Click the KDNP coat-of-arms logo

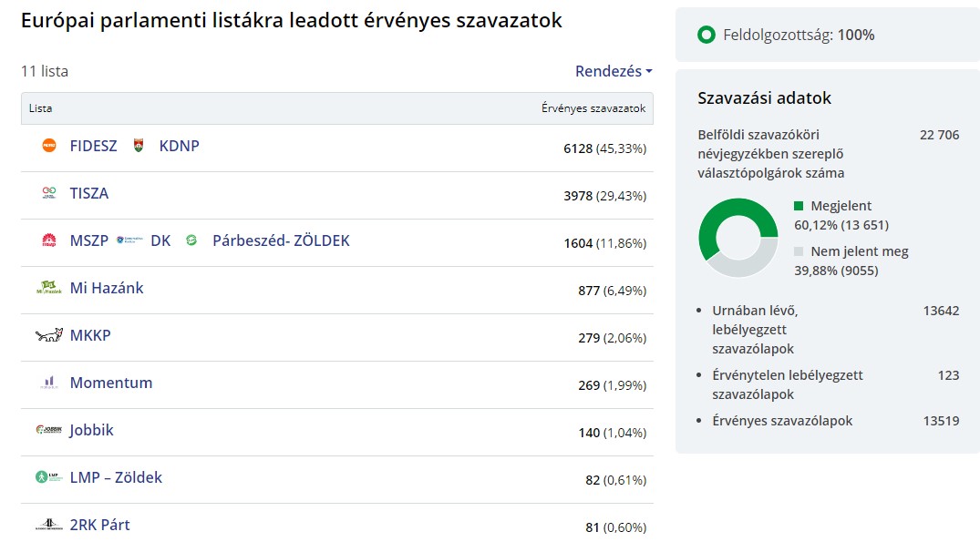(x=139, y=146)
